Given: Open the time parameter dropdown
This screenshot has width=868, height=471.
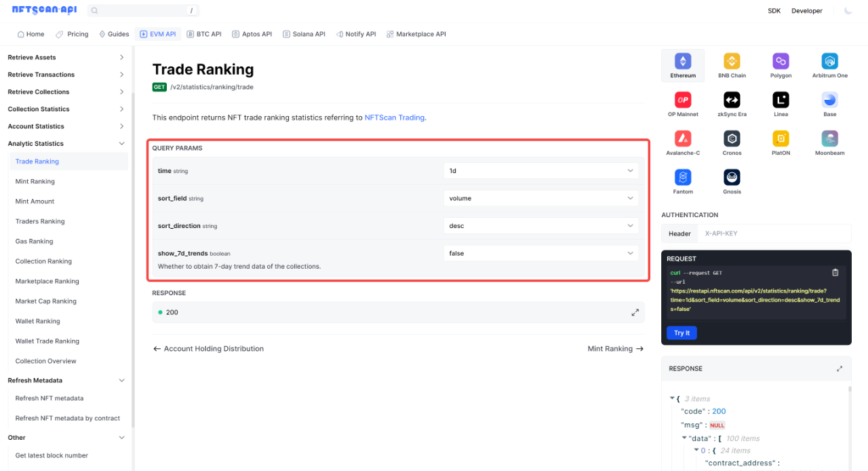Looking at the screenshot, I should point(540,170).
